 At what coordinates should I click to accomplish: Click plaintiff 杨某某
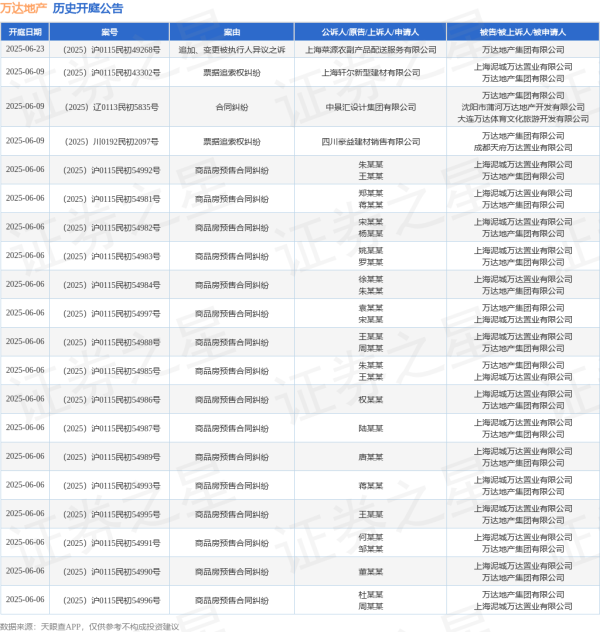click(370, 234)
